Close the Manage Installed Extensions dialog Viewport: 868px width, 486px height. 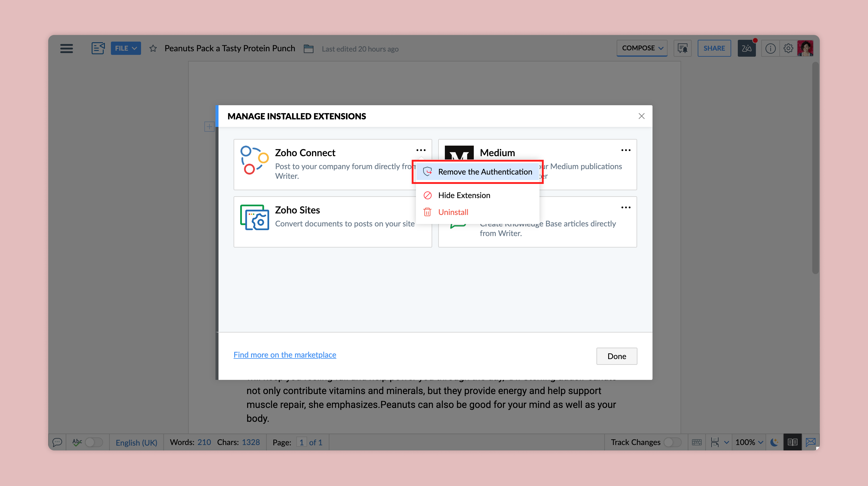coord(641,116)
